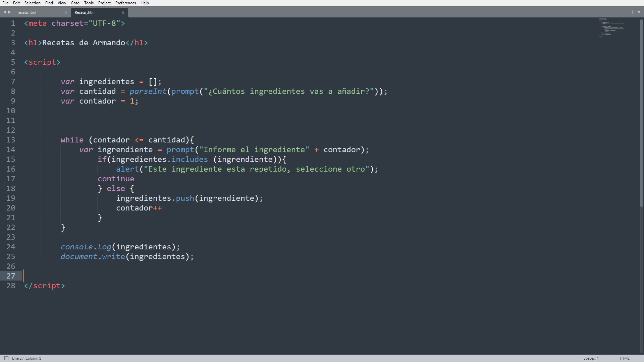Click line number 28 in gutter
The image size is (644, 362).
tap(11, 286)
